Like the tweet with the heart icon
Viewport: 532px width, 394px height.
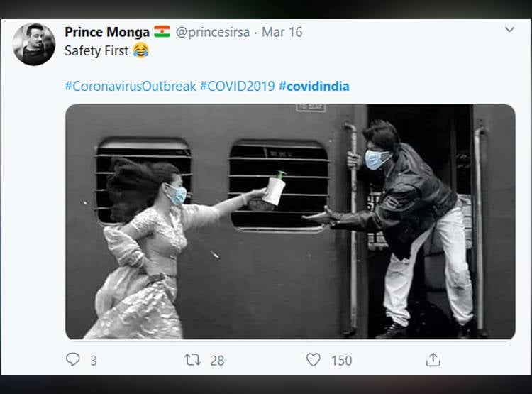314,360
